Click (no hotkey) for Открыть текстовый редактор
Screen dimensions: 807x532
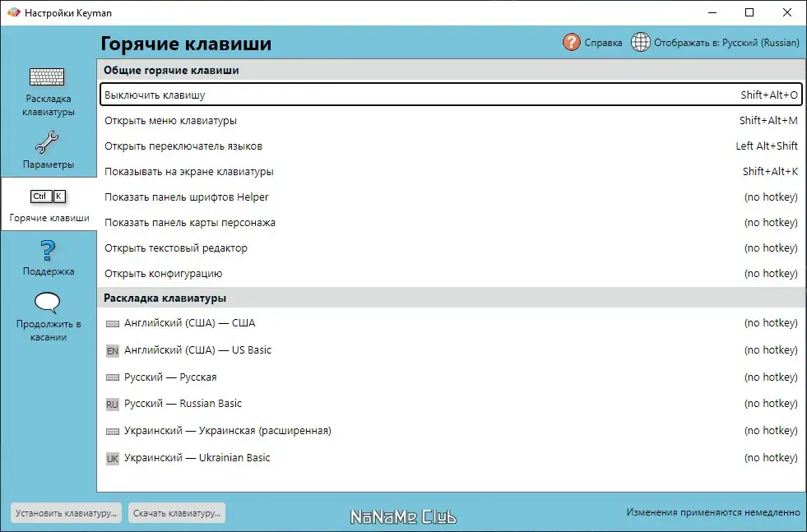tap(771, 248)
